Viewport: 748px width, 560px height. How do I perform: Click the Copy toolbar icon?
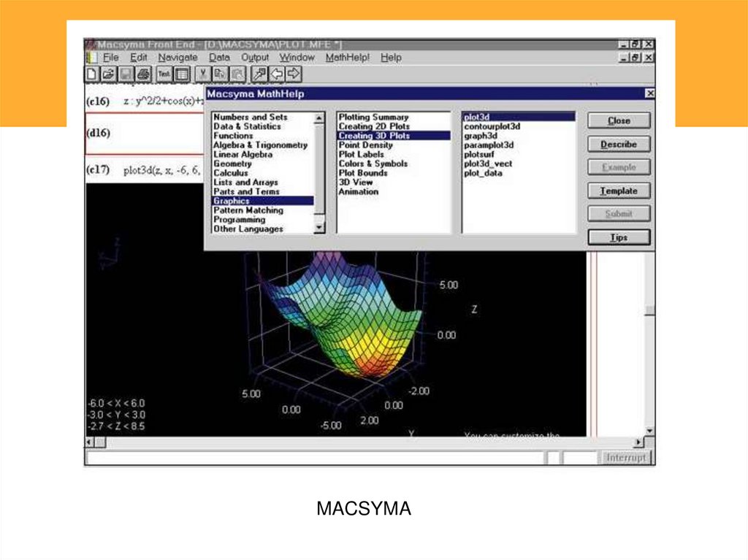click(x=220, y=74)
